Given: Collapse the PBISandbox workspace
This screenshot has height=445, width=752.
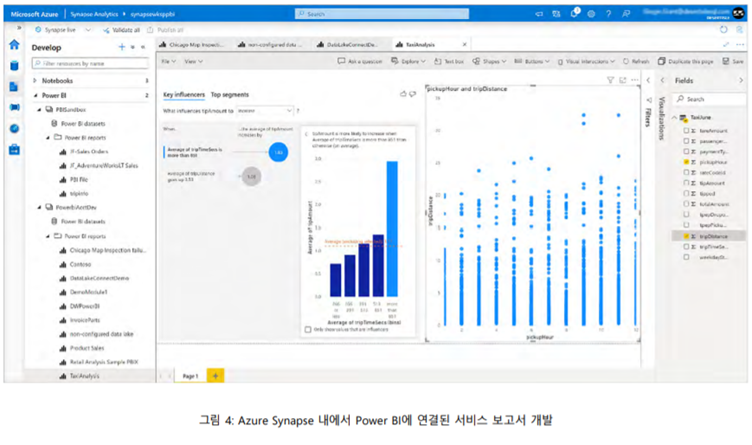Looking at the screenshot, I should (x=39, y=110).
